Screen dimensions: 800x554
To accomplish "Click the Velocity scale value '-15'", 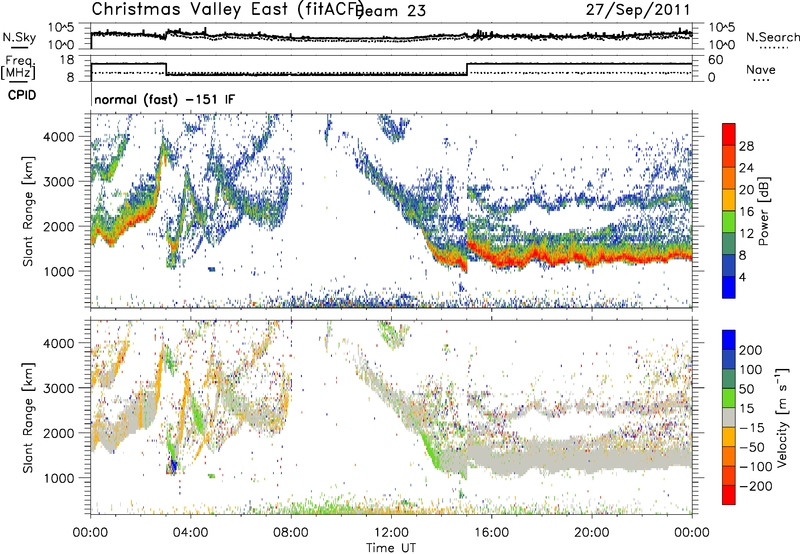I will [752, 428].
